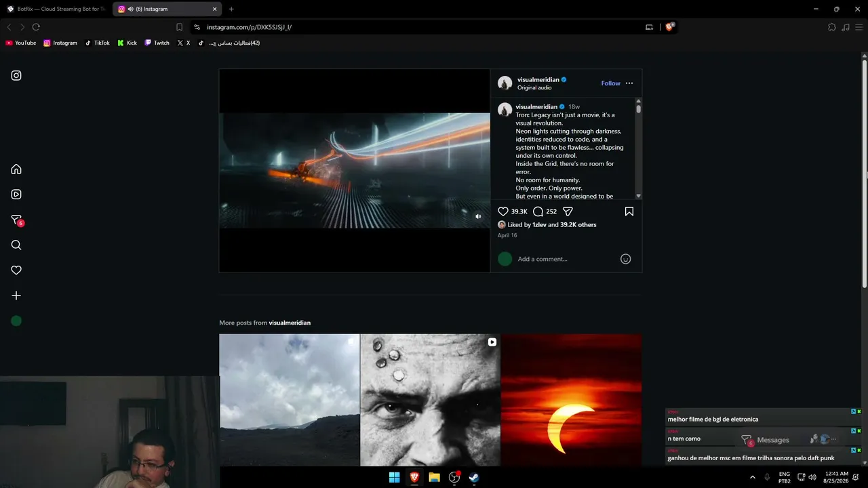Open File Explorer from the taskbar
Viewport: 868px width, 488px height.
(434, 477)
